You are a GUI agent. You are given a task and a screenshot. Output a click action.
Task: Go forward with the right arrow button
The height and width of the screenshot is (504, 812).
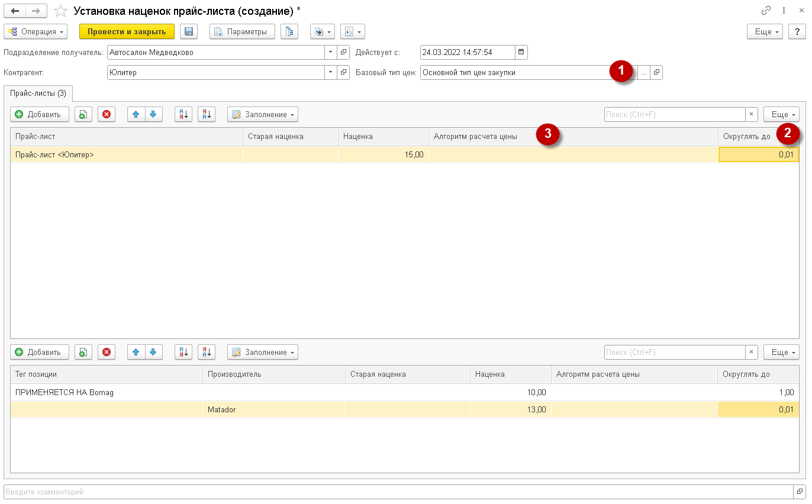(x=37, y=11)
